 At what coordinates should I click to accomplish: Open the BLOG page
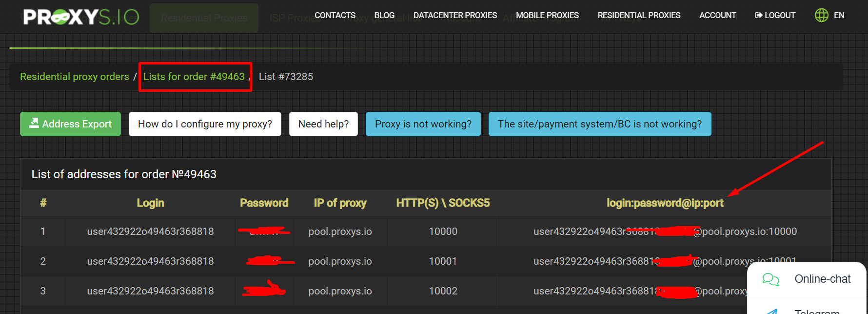(384, 15)
